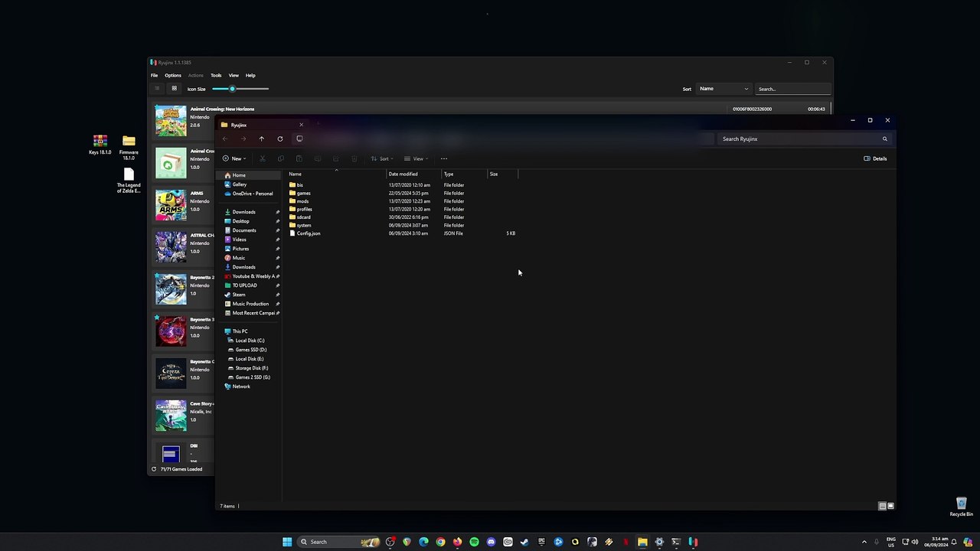Open Games SSD (D:) drive
This screenshot has width=980, height=551.
pyautogui.click(x=248, y=350)
